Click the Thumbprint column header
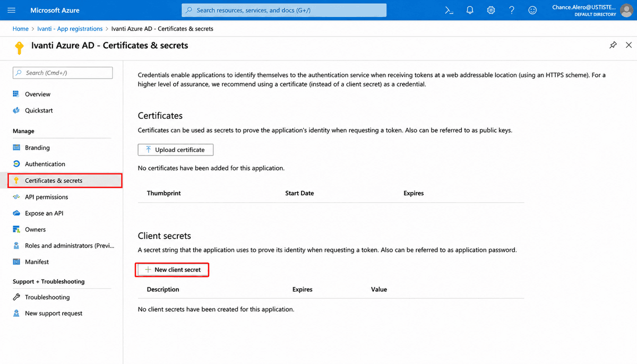Viewport: 637px width, 364px height. [x=163, y=193]
